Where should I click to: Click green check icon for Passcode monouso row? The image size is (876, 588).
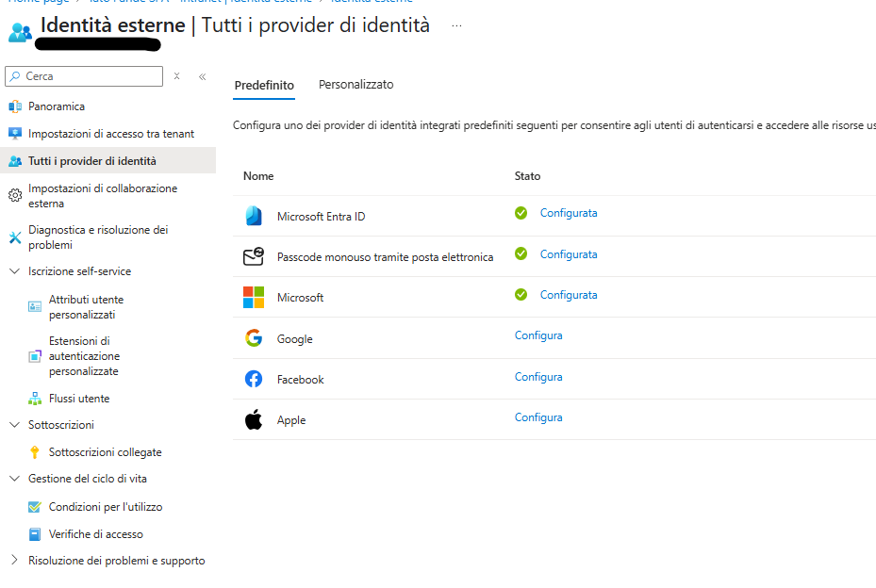pyautogui.click(x=521, y=253)
